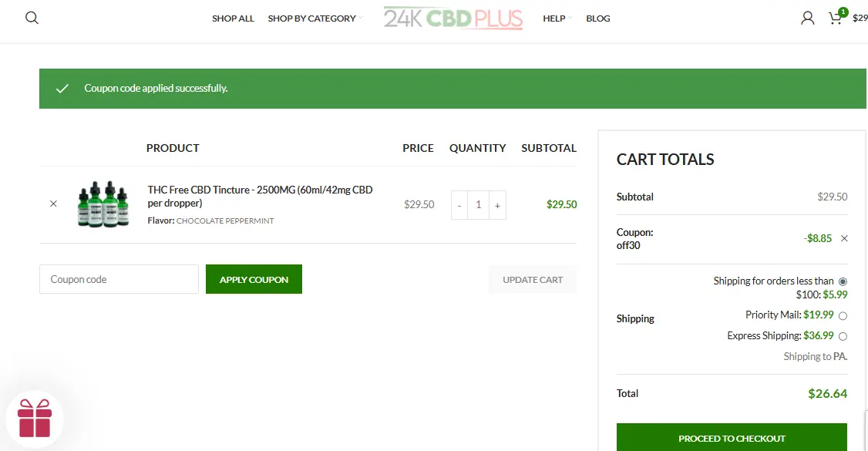The width and height of the screenshot is (868, 451).
Task: Open the shopping cart icon
Action: (x=836, y=18)
